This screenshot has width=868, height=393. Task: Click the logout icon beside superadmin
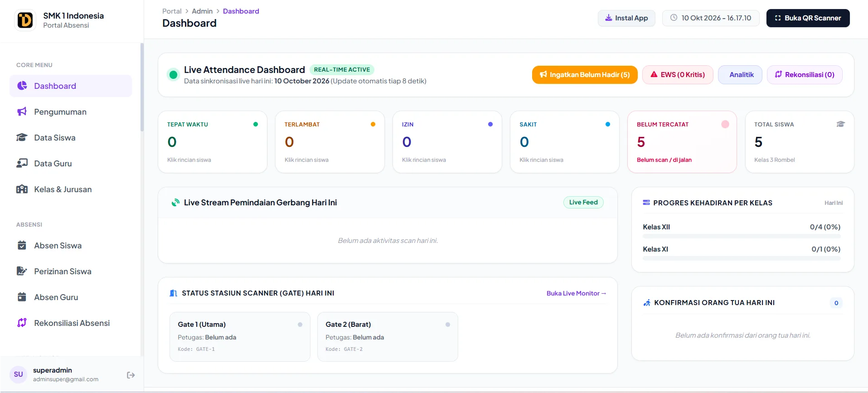tap(131, 375)
